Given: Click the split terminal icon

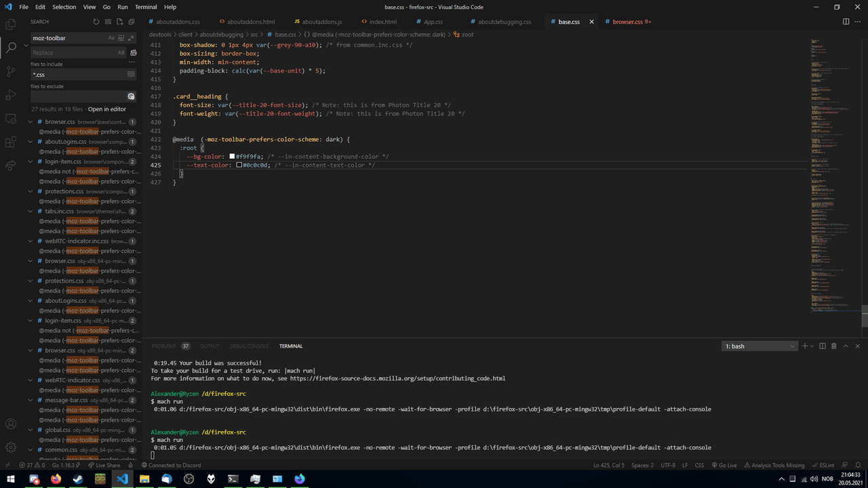Looking at the screenshot, I should 823,346.
